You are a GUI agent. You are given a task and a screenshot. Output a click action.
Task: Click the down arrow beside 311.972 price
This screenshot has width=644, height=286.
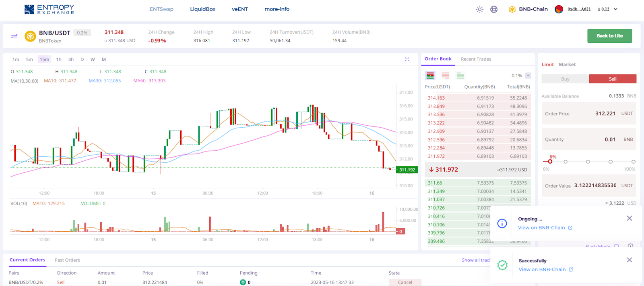(x=431, y=170)
